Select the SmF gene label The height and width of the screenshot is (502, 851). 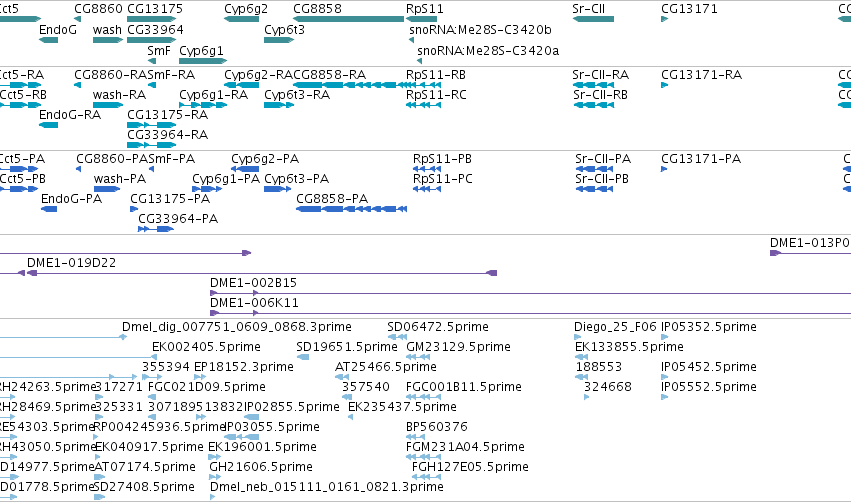(159, 50)
